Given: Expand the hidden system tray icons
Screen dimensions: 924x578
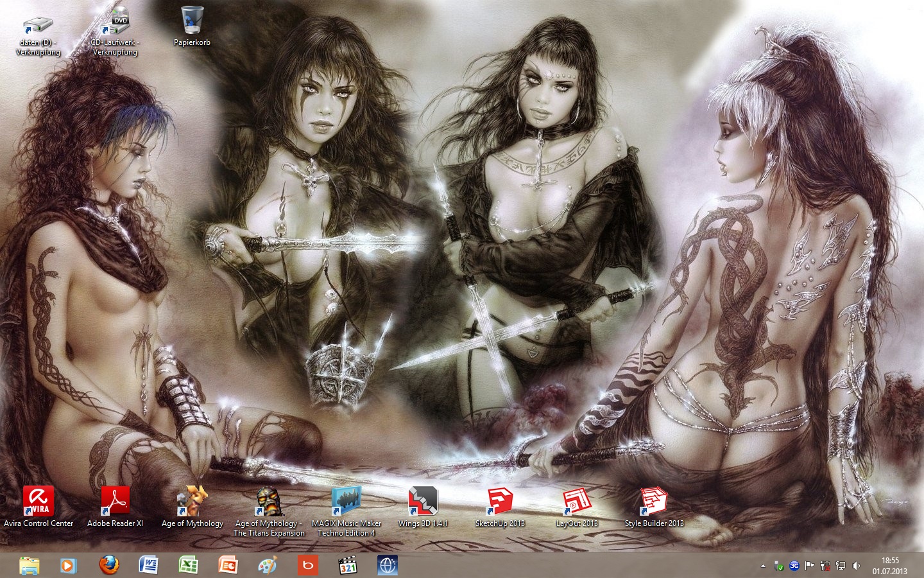Looking at the screenshot, I should [763, 566].
